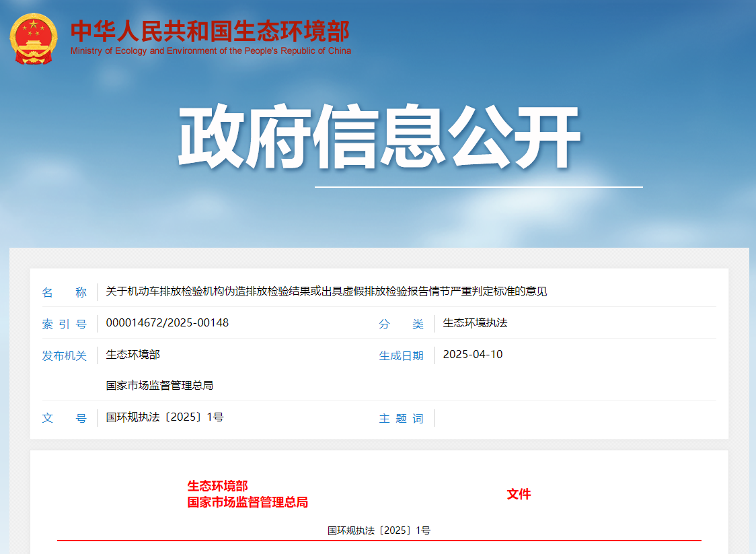Screen dimensions: 756x554
Task: Click the 主题词 field label
Action: click(401, 419)
